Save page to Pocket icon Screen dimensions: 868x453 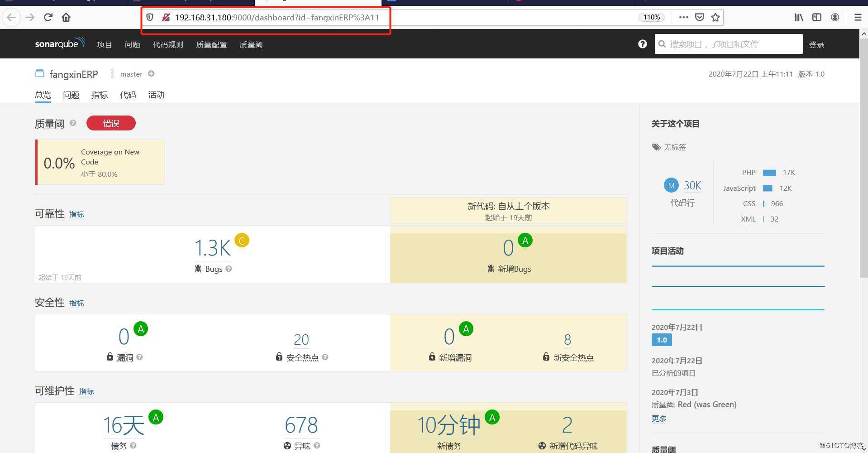pos(700,17)
